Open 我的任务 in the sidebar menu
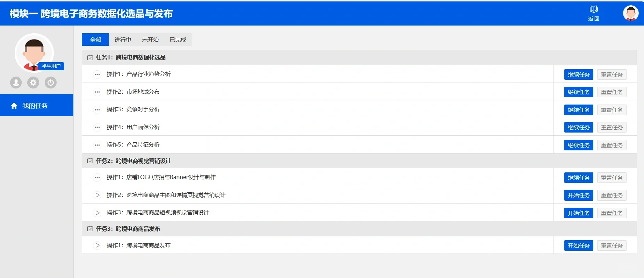Viewport: 644px width, 278px height. tap(37, 105)
